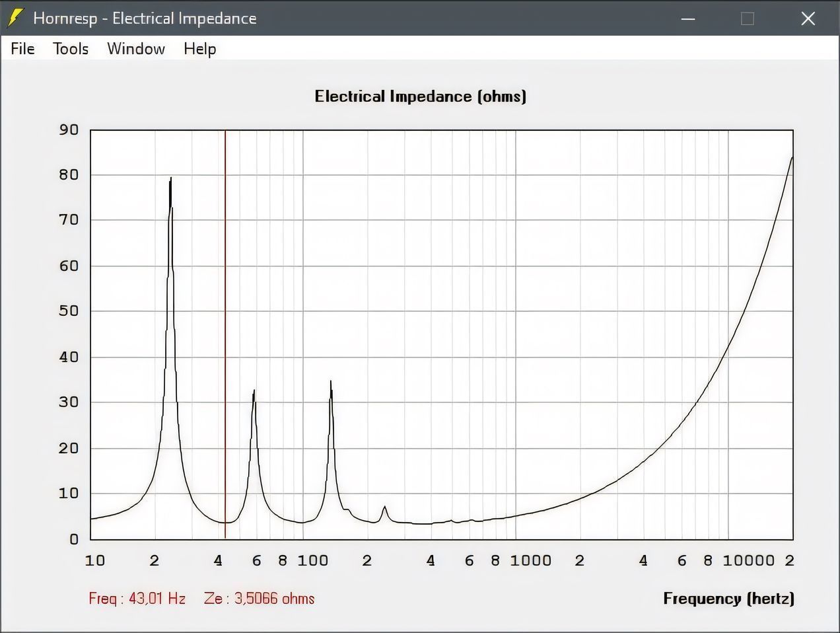
Task: Click the tallest impedance peak near 80 ohms
Action: 170,180
